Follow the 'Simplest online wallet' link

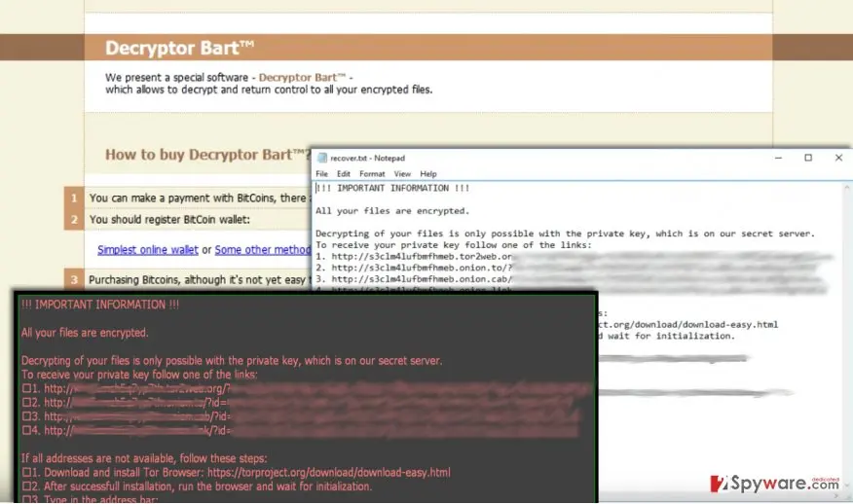pos(147,249)
